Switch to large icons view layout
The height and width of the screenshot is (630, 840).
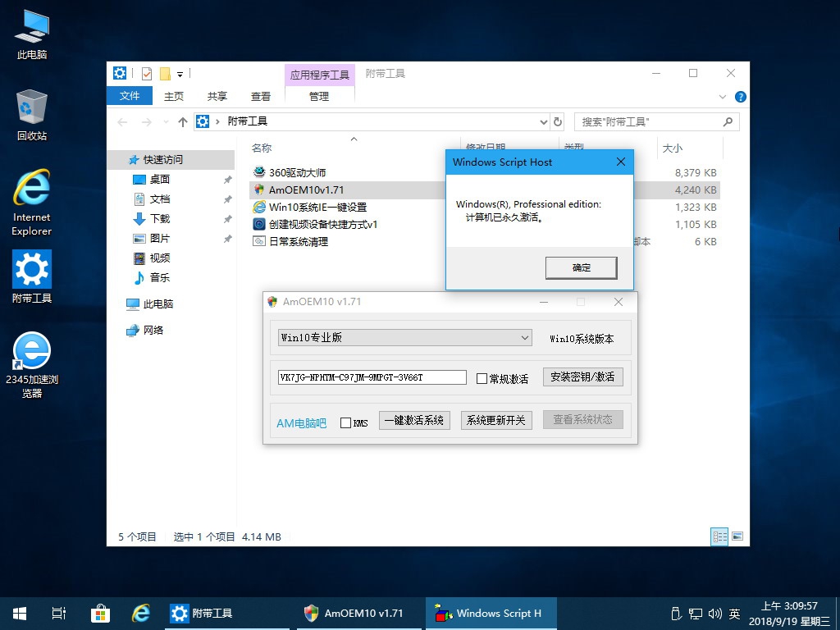737,536
